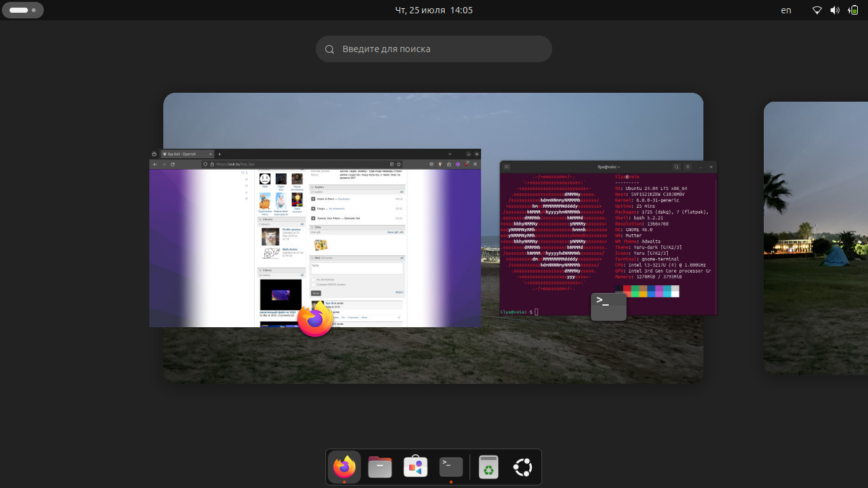Click the Terminal icon in the dock
Screen dimensions: 868x488
point(451,468)
